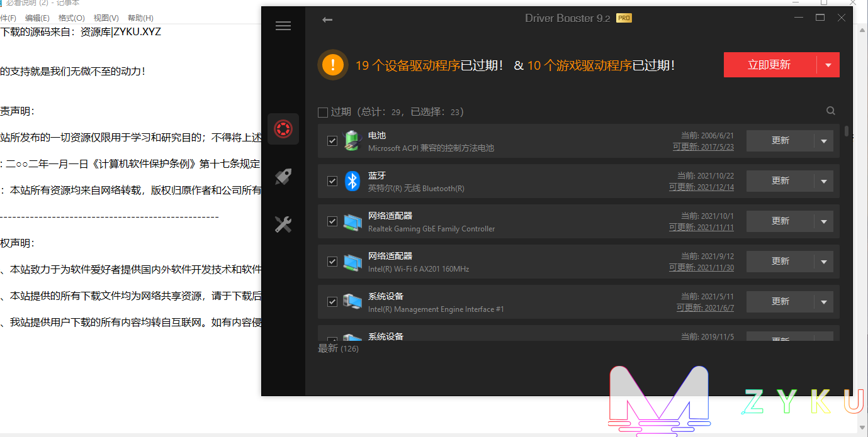
Task: Click the driver list scrollbar thumb
Action: click(x=847, y=131)
